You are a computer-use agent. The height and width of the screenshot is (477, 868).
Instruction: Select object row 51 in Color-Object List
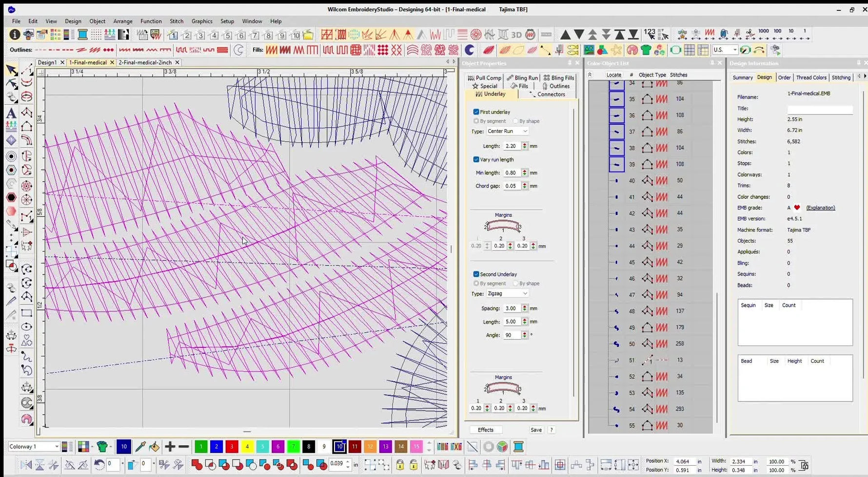point(651,360)
